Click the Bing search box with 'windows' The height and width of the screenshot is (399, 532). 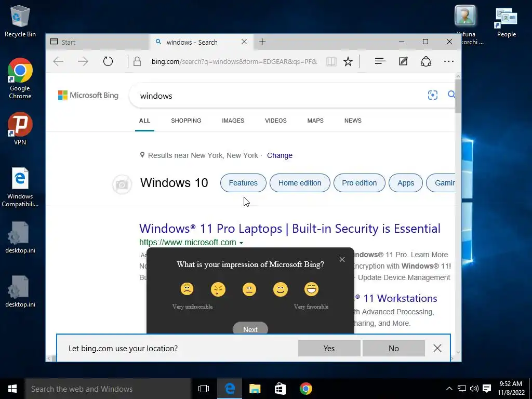tap(278, 96)
